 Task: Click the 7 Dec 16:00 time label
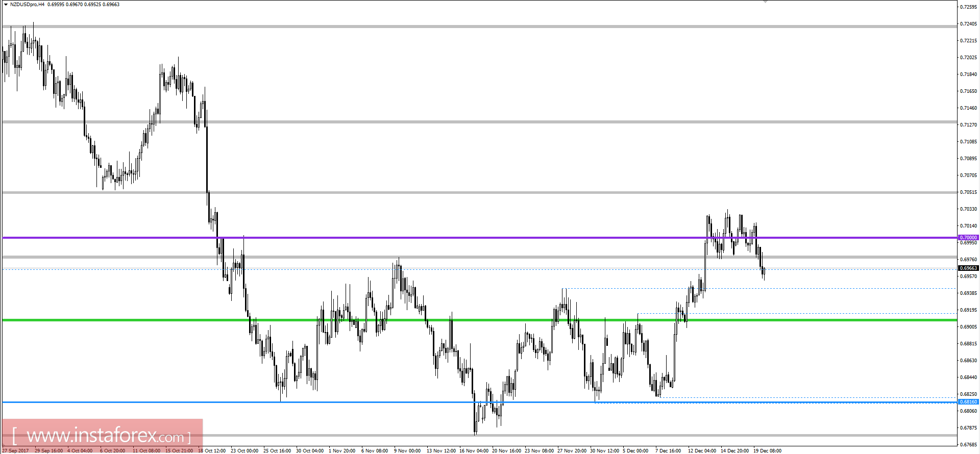point(668,450)
